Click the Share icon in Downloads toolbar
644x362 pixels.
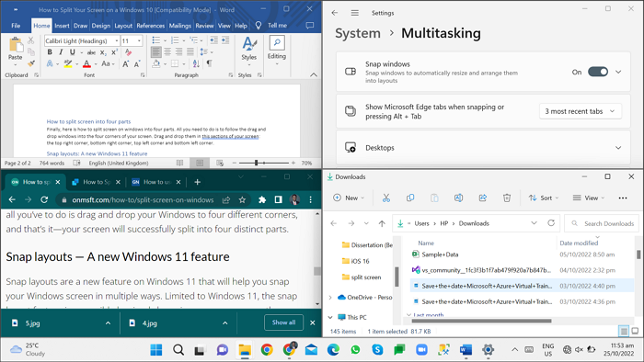(483, 198)
